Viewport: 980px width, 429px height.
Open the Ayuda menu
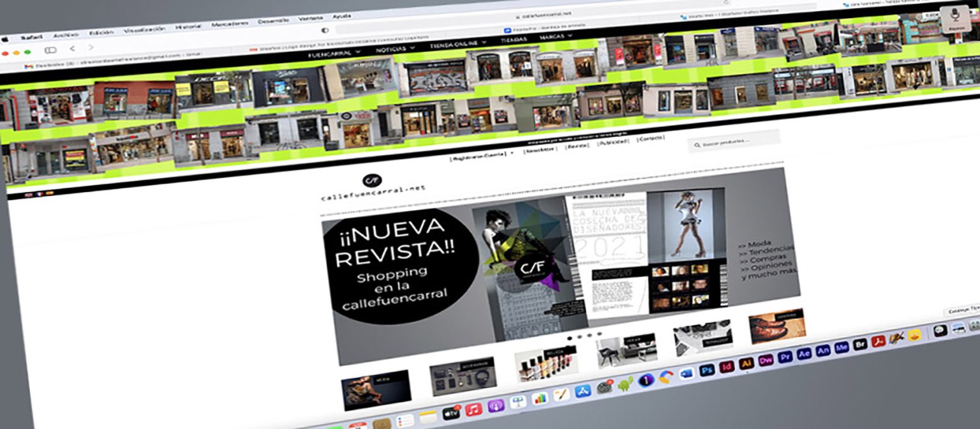[342, 16]
